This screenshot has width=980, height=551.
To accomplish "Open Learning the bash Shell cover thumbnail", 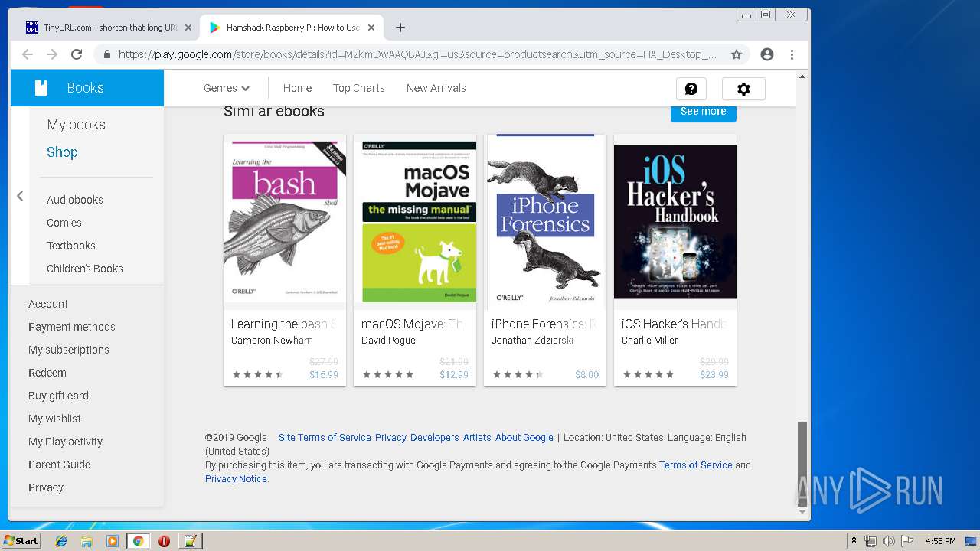I will tap(285, 220).
